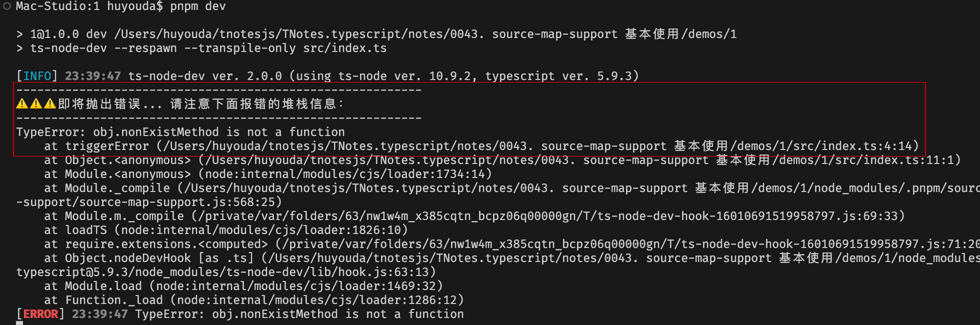
Task: Click the command decoration circle before the prompt
Action: pyautogui.click(x=7, y=6)
